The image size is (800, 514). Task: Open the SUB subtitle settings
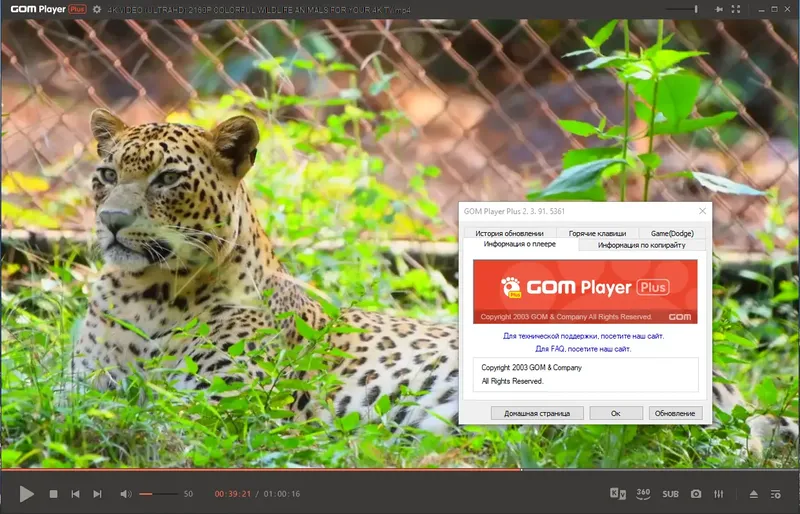click(670, 494)
